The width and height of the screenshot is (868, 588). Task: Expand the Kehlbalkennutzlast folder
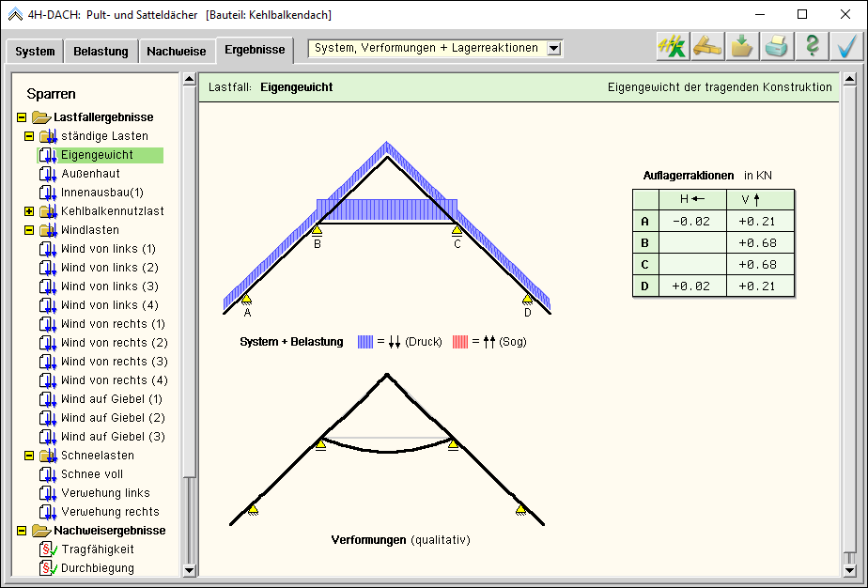click(29, 211)
